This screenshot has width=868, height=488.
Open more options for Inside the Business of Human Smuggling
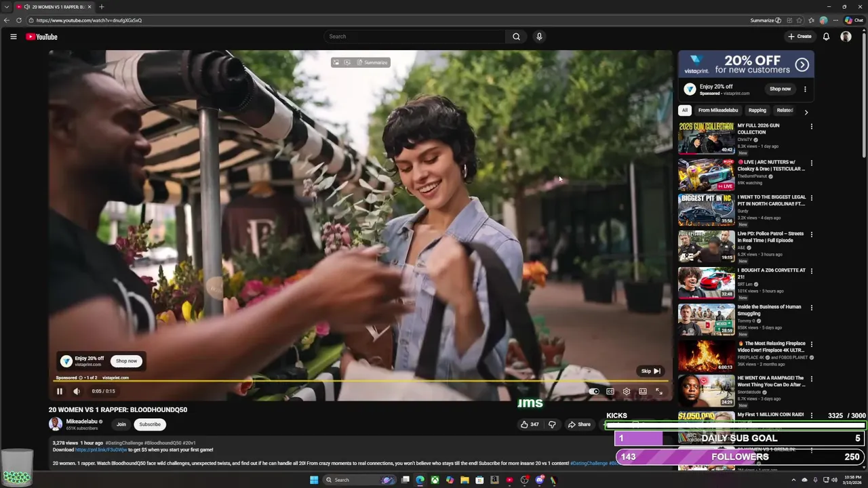(x=811, y=308)
